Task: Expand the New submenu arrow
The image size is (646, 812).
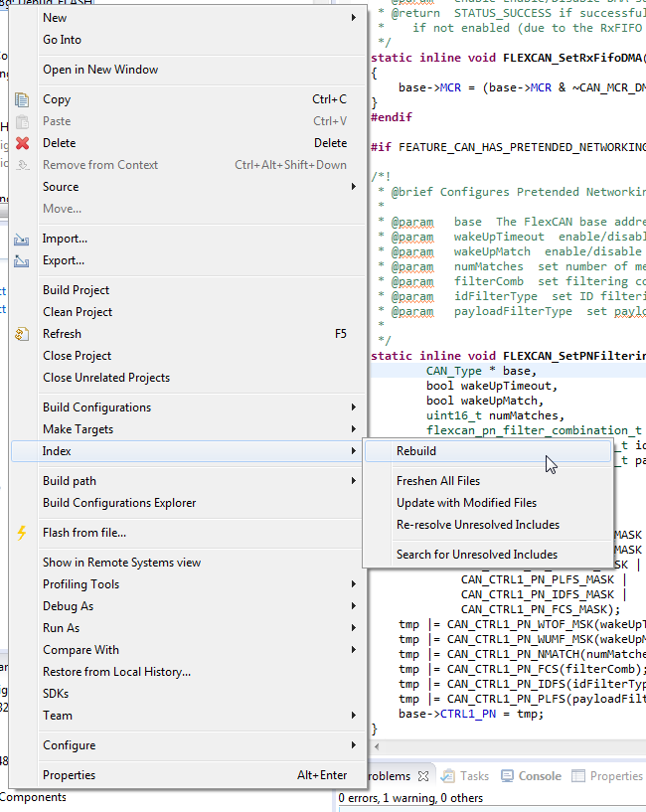Action: [353, 18]
